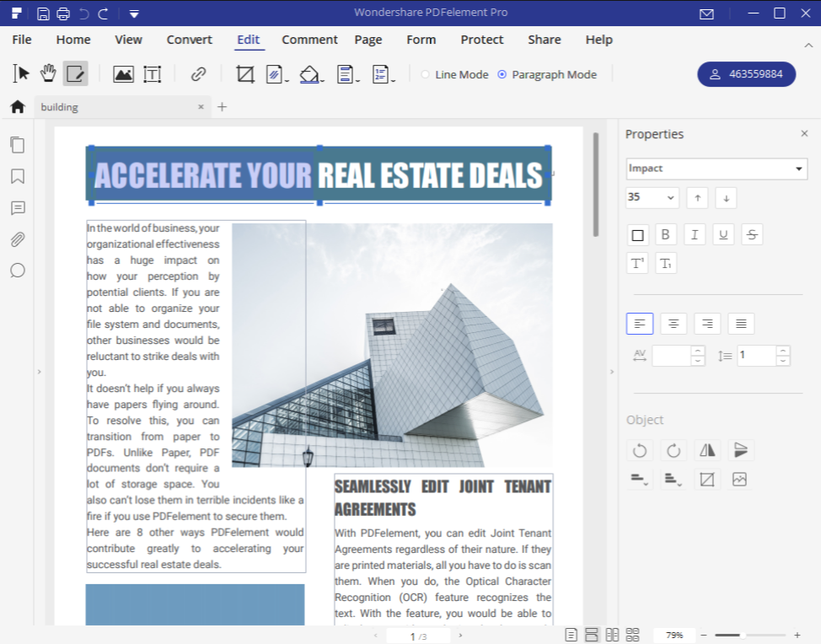Open the Impact font dropdown
Screen dimensions: 821x644
point(716,169)
